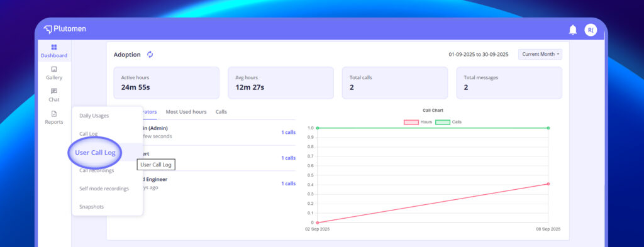Refresh the Adoption statistics

pos(150,55)
